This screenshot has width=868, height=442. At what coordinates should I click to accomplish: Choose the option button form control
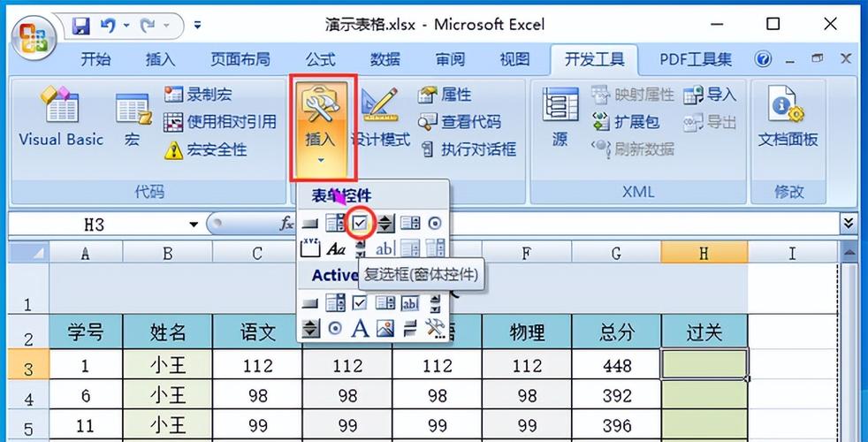click(x=435, y=224)
